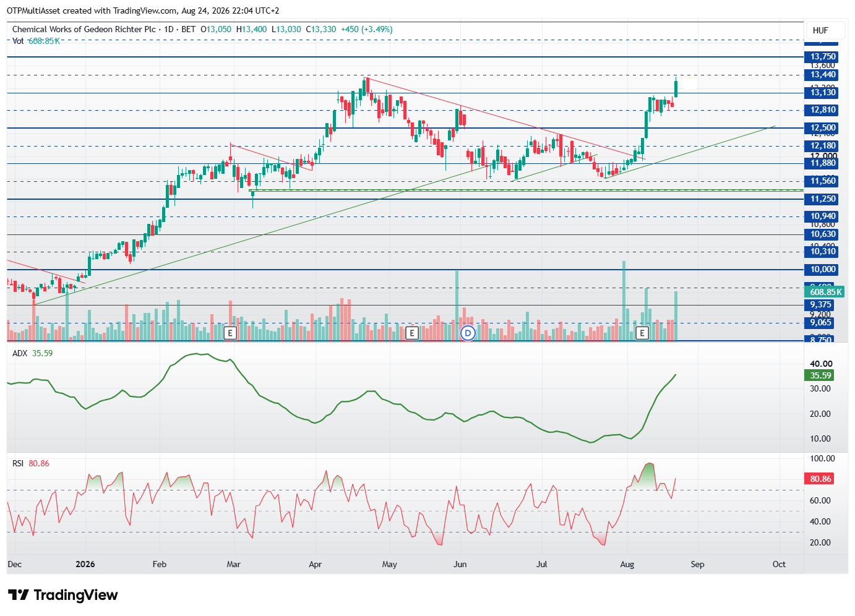Image resolution: width=855 pixels, height=616 pixels.
Task: Click the 1D interval in the legend
Action: tap(169, 29)
